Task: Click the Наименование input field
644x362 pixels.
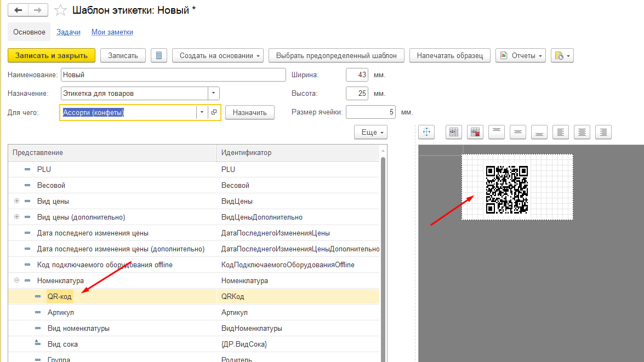Action: click(x=173, y=74)
